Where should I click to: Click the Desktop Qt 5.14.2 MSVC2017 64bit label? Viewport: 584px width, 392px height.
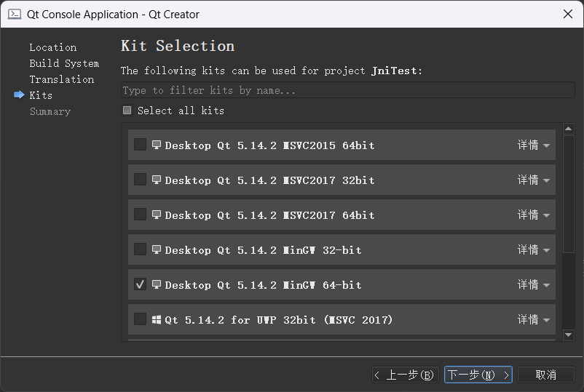coord(269,215)
